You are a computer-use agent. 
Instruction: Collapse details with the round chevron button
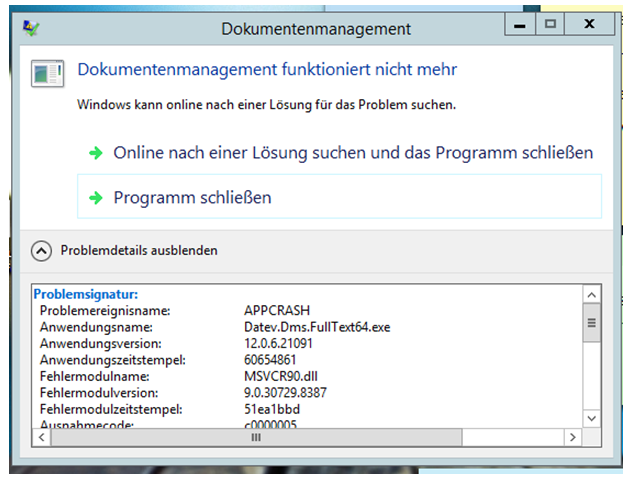click(41, 251)
